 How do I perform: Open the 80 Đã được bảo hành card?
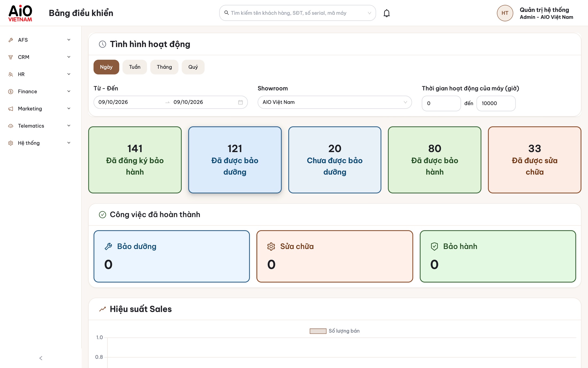435,160
